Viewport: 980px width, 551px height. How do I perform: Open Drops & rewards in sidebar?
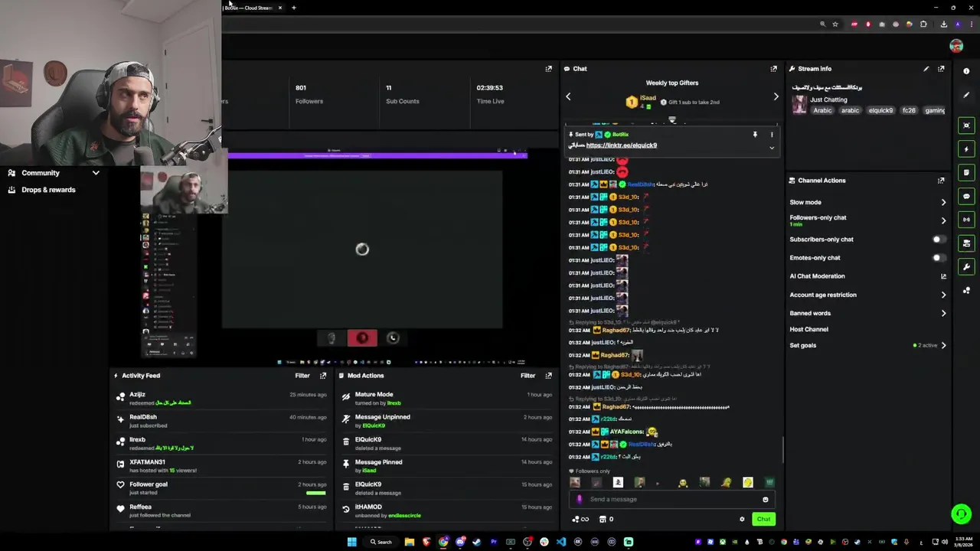pyautogui.click(x=49, y=190)
